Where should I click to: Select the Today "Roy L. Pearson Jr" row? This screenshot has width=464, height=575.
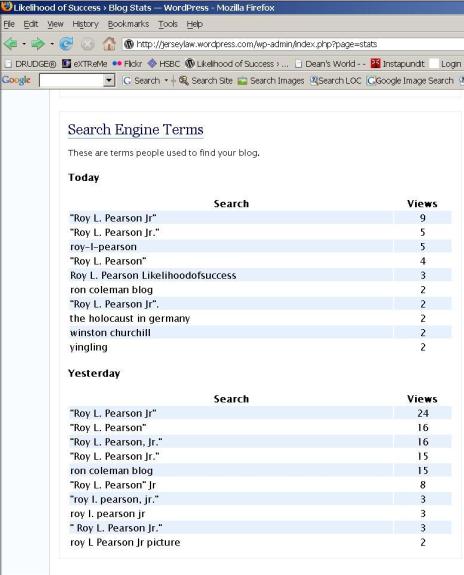(x=260, y=218)
